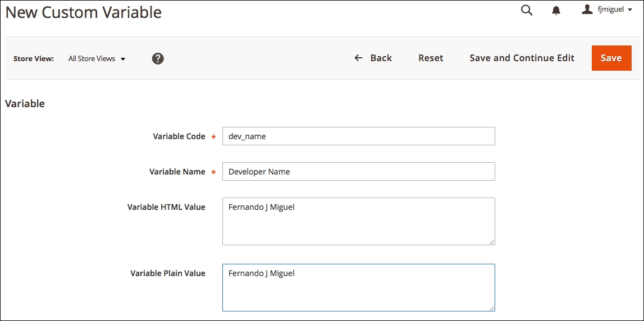Reset the custom variable form
Viewport: 644px width, 321px height.
pyautogui.click(x=431, y=58)
